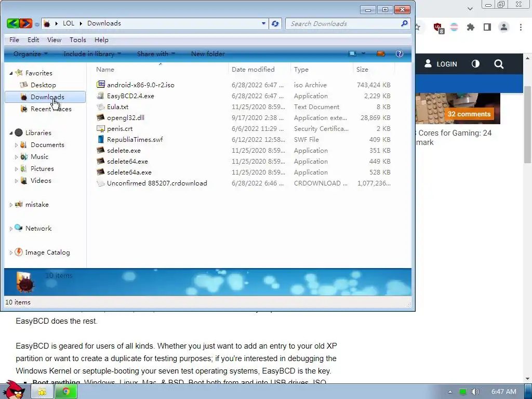Image resolution: width=532 pixels, height=399 pixels.
Task: Open the Help menu
Action: tap(101, 39)
